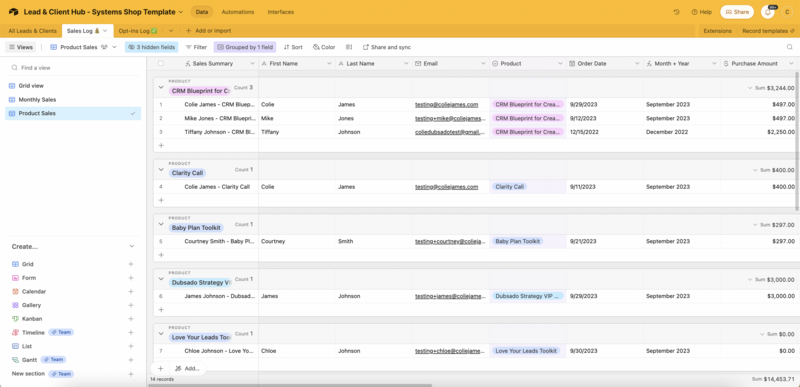This screenshot has height=387, width=800.
Task: Open notifications bell icon
Action: 768,12
